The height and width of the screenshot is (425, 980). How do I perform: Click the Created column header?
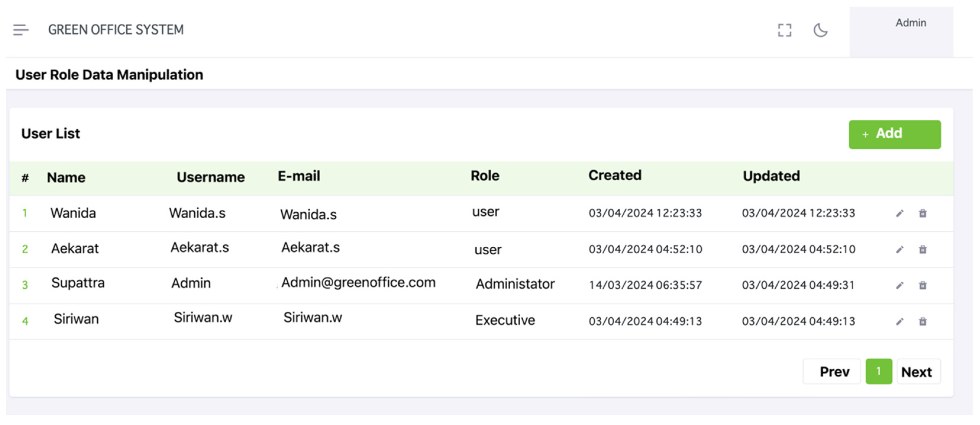[614, 175]
